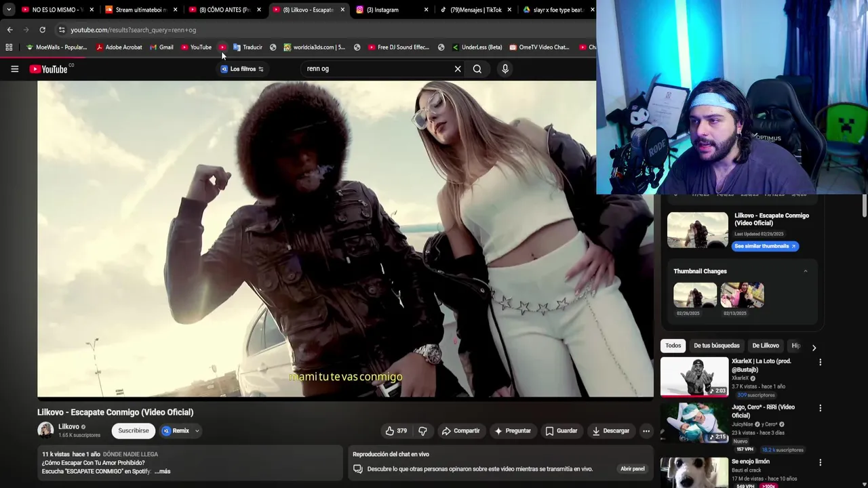Open Jugo, Cero* RiRi video thumbnail

(x=694, y=423)
